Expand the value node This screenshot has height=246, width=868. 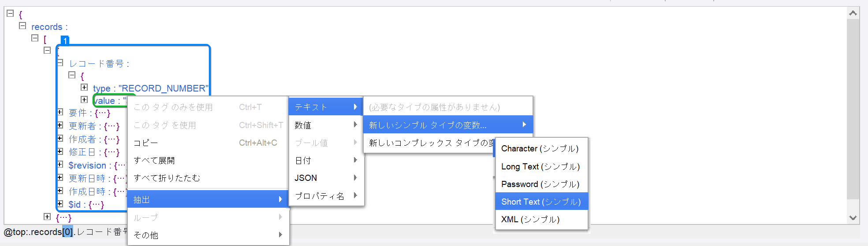(84, 99)
